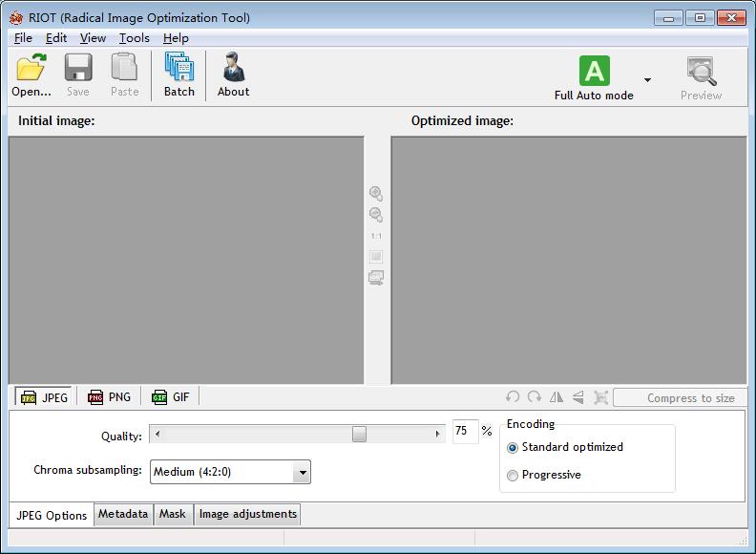Click the zoom in magnifier icon
756x554 pixels.
pos(376,194)
